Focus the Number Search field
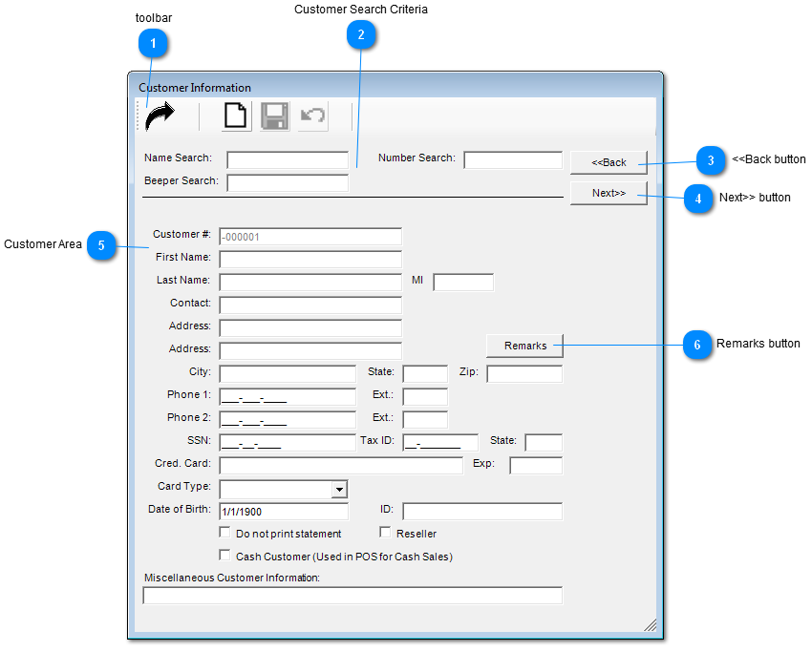The width and height of the screenshot is (812, 652). pos(513,159)
